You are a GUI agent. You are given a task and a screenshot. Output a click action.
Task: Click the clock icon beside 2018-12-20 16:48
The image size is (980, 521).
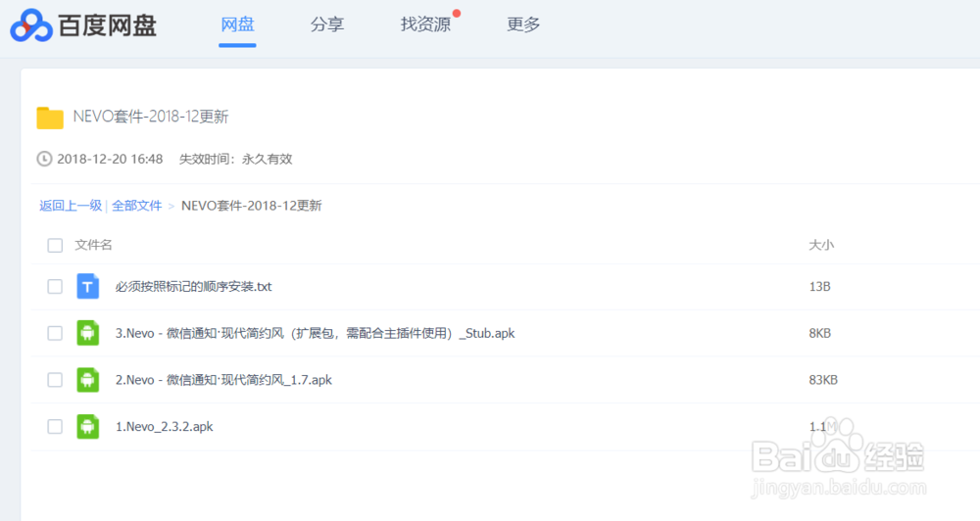(44, 159)
